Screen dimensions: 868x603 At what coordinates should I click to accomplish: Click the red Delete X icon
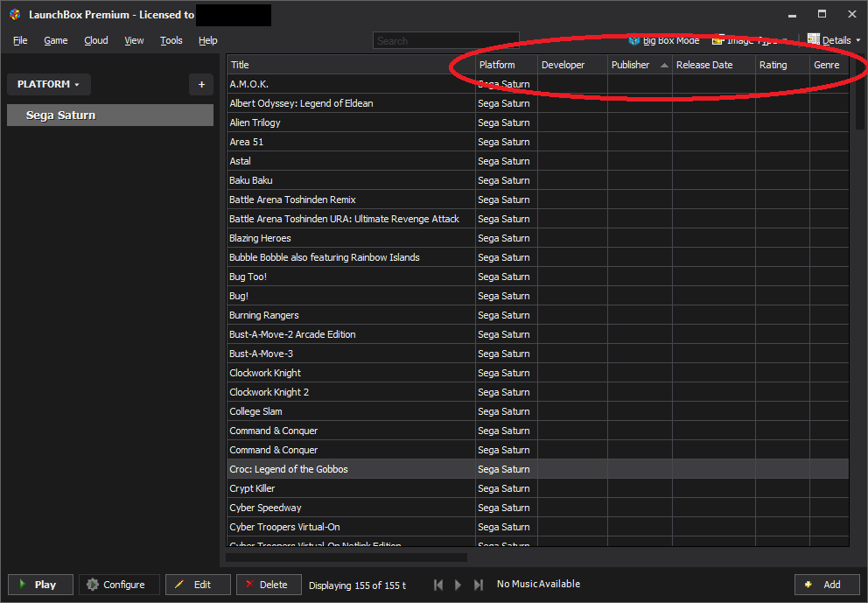click(249, 584)
